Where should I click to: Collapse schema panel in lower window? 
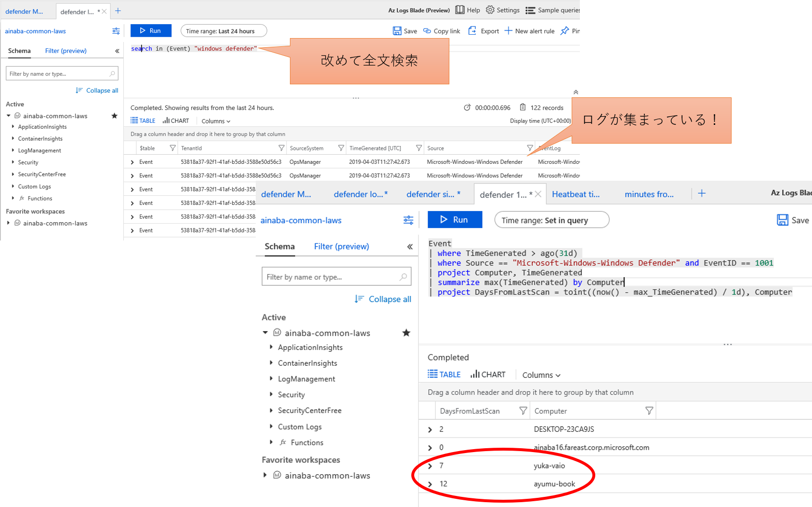[x=410, y=246]
